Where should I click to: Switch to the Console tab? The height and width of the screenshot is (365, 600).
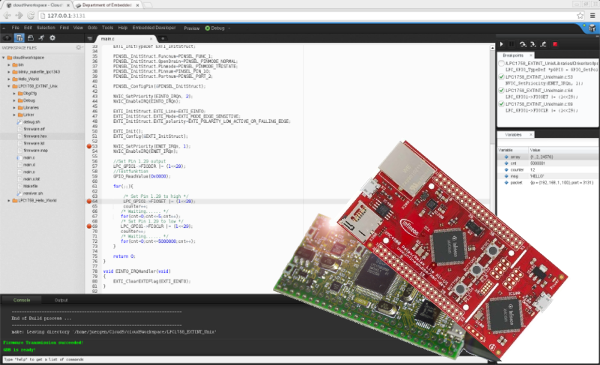22,300
